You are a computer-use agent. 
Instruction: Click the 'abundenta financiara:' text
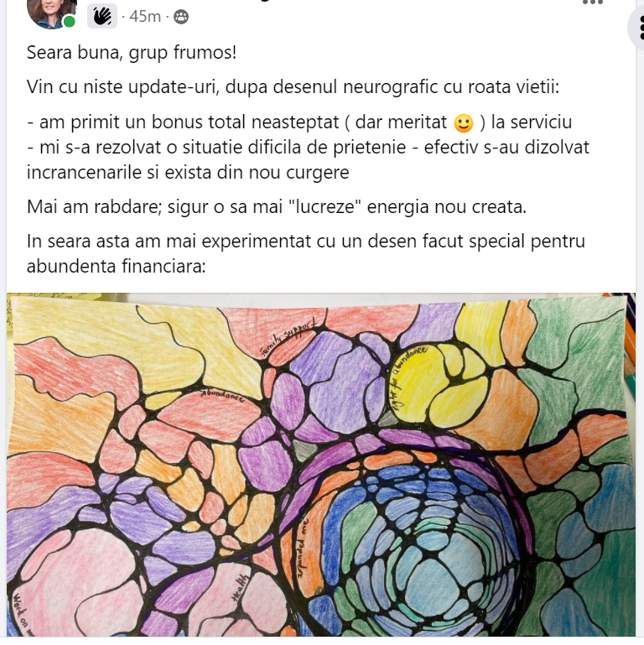point(116,267)
